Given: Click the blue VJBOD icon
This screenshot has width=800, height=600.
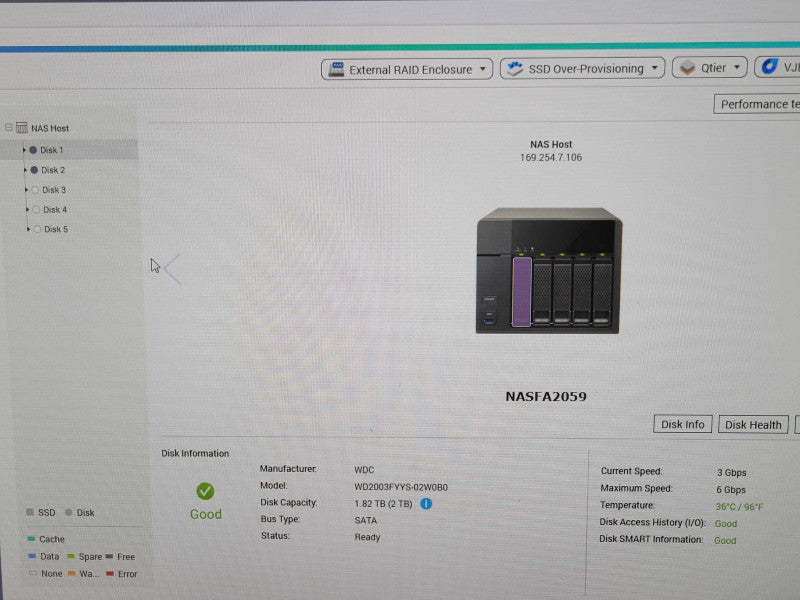Looking at the screenshot, I should coord(769,66).
